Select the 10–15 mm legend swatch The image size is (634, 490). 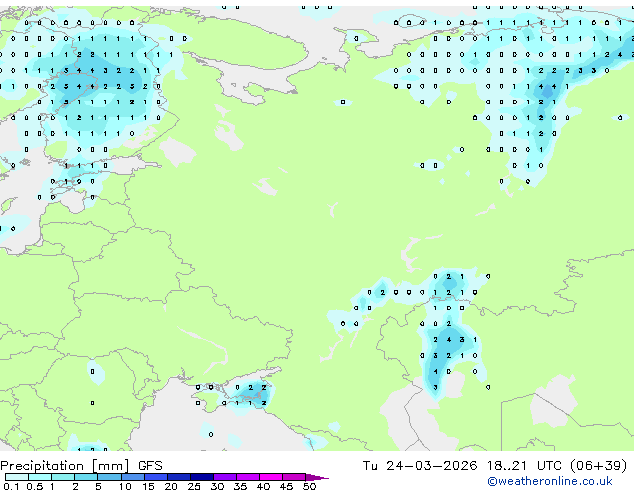pyautogui.click(x=132, y=477)
